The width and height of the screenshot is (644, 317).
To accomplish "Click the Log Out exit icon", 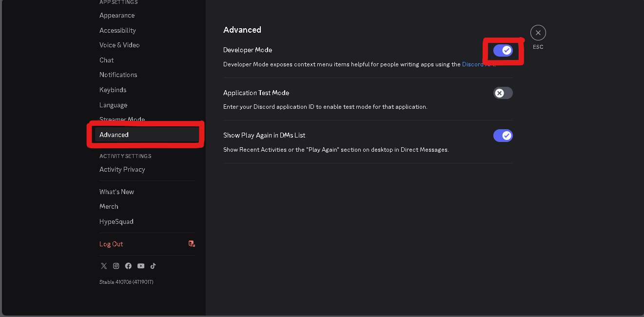I will (x=192, y=244).
